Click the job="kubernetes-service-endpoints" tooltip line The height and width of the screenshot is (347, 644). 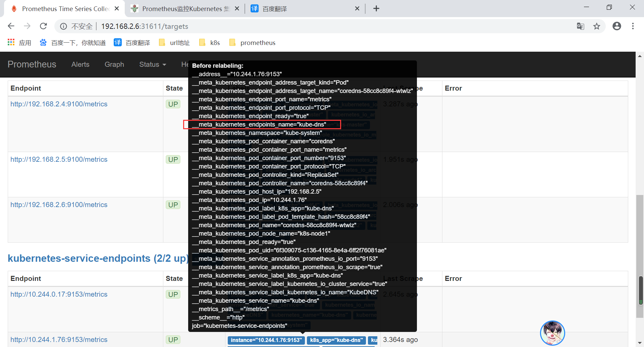(239, 326)
